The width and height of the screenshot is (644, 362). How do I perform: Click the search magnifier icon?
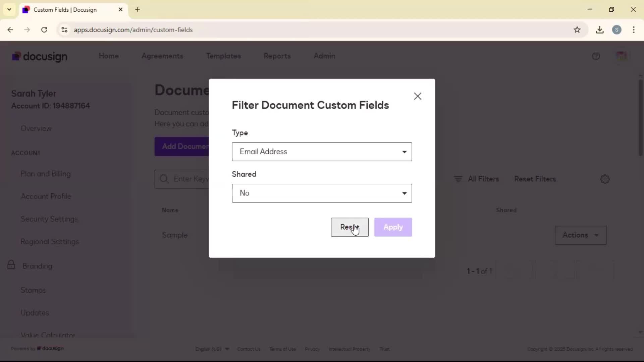(164, 179)
